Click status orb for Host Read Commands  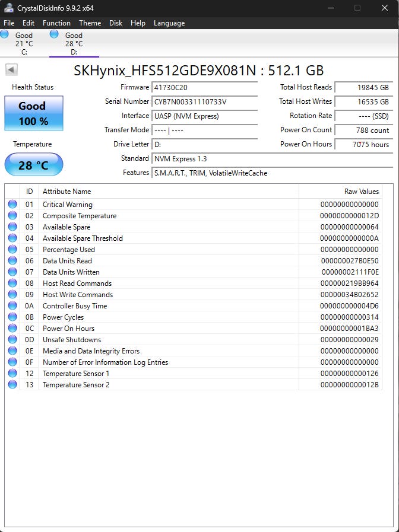pyautogui.click(x=12, y=283)
